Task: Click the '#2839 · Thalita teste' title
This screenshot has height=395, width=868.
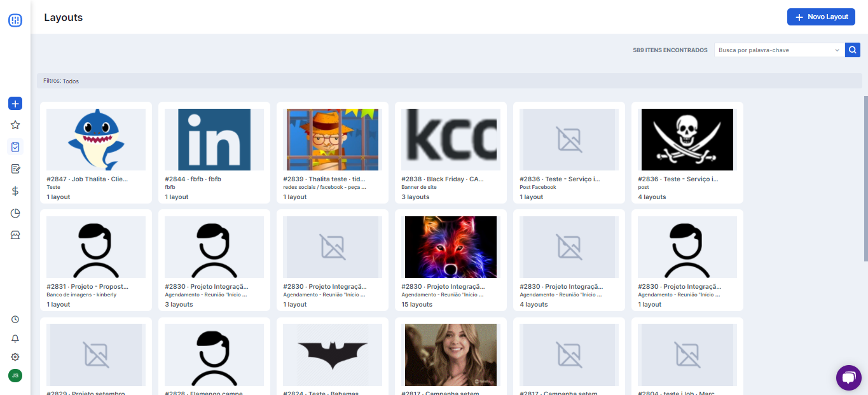Action: click(x=324, y=179)
